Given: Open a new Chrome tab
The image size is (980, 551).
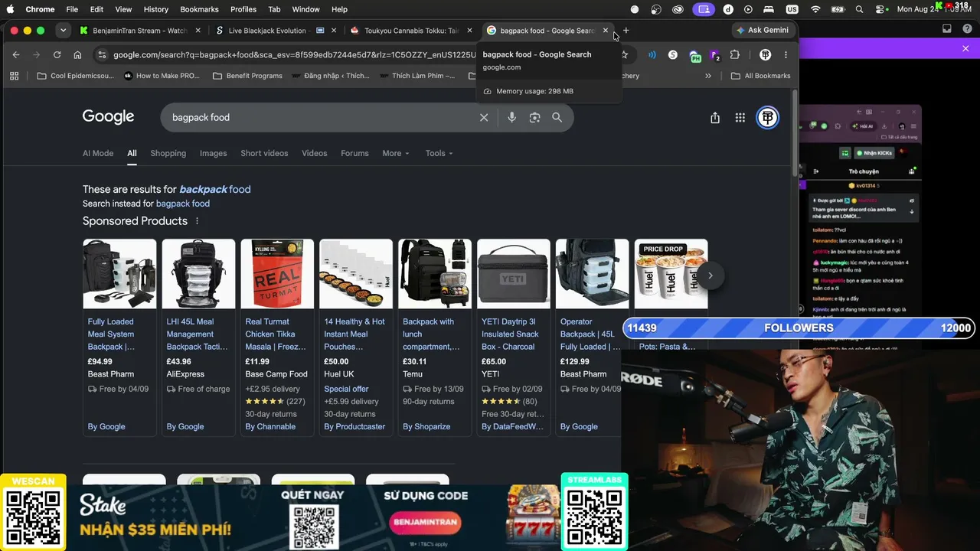Looking at the screenshot, I should [626, 31].
